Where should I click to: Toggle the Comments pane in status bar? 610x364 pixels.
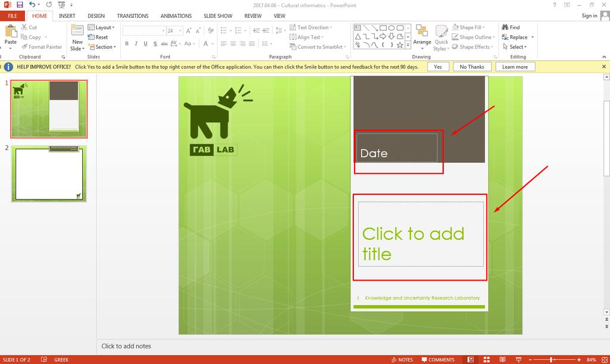point(438,360)
